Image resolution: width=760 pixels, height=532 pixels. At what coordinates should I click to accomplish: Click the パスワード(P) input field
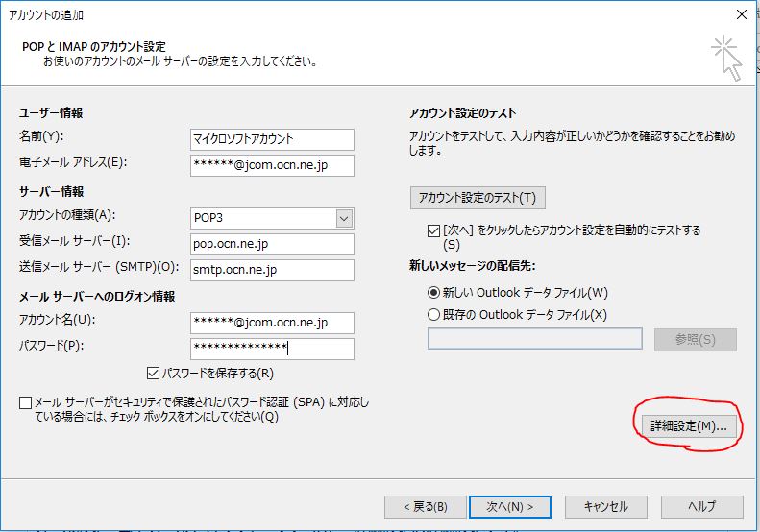tap(272, 349)
